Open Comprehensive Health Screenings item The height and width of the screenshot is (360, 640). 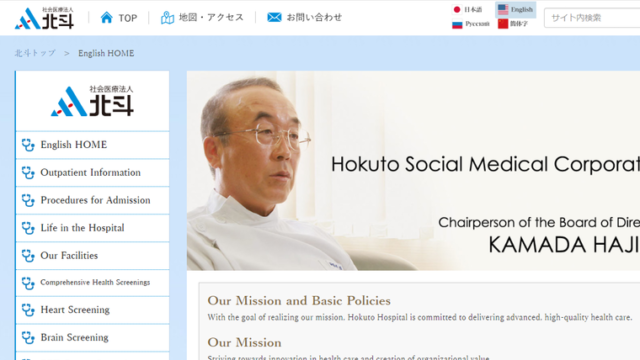point(92,283)
